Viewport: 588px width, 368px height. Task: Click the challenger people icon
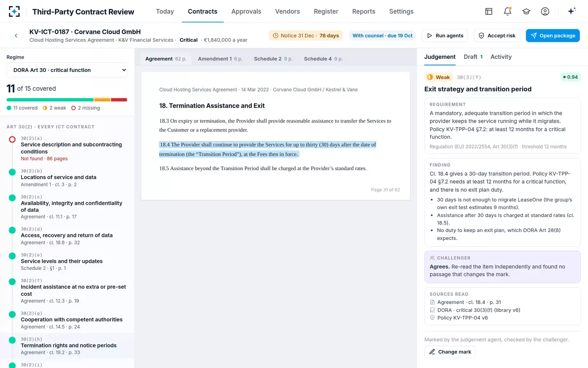click(432, 258)
